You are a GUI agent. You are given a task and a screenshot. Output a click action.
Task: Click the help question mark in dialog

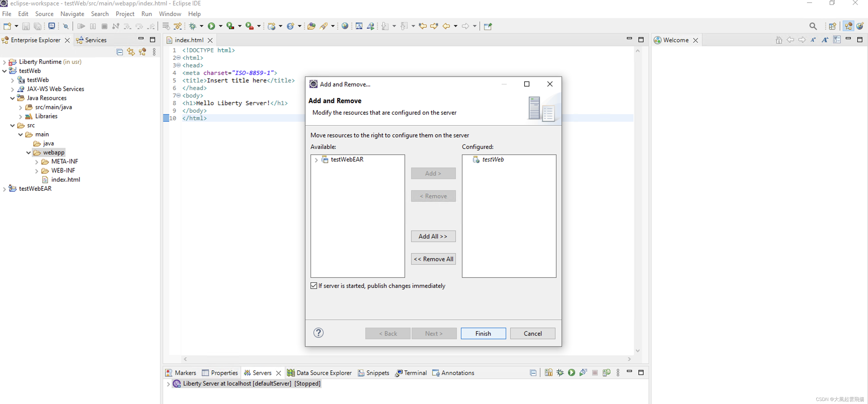pos(318,333)
